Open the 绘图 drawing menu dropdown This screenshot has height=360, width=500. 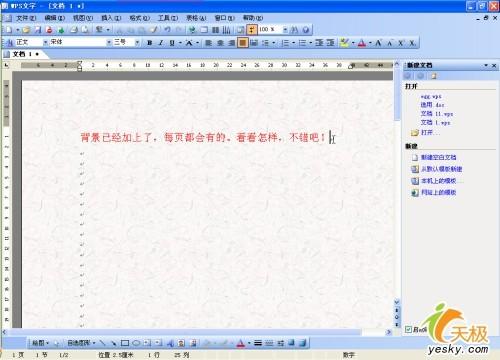point(41,343)
